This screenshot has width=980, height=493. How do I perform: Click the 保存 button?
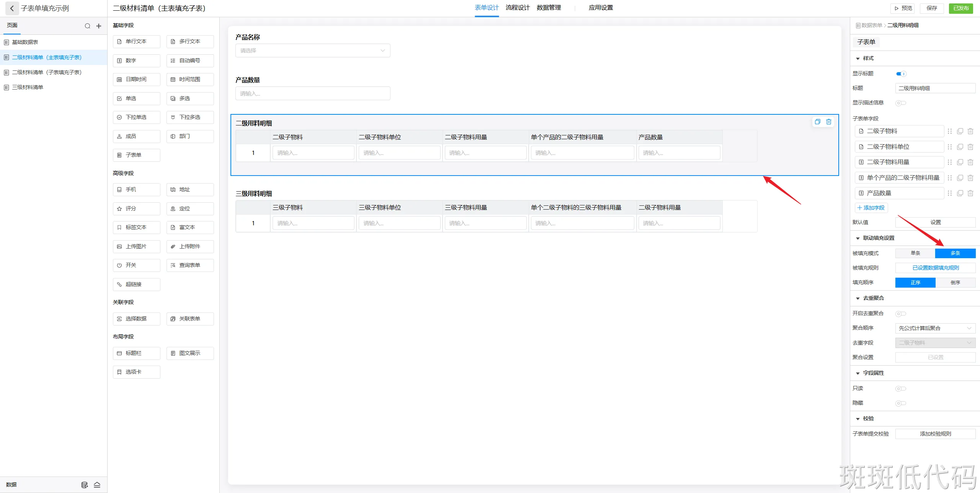click(x=931, y=8)
